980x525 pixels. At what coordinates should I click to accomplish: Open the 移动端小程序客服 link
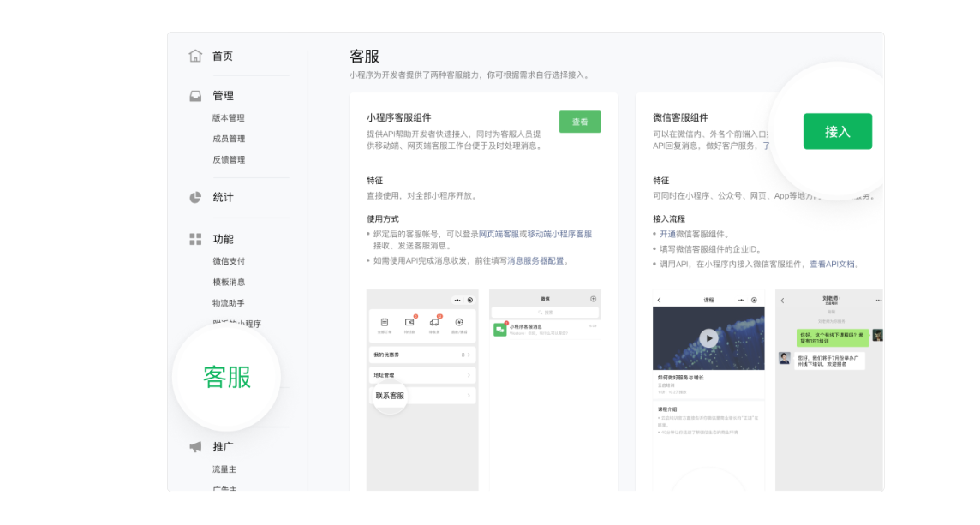559,234
